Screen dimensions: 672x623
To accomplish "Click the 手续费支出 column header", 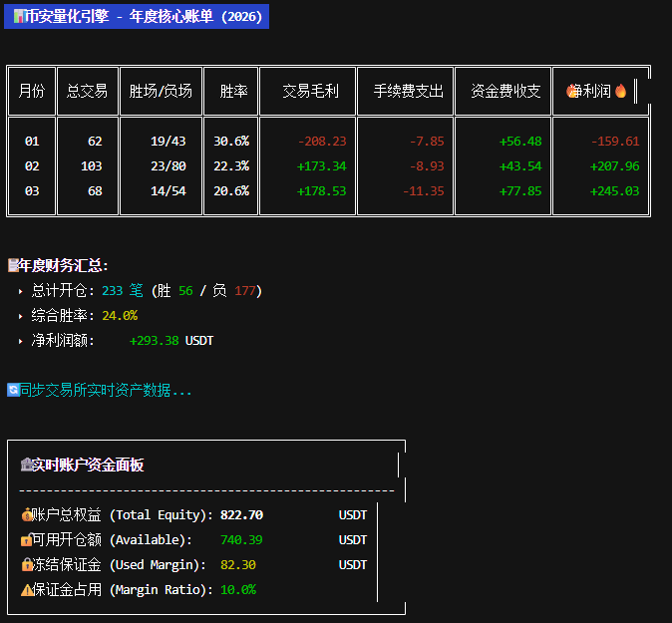I will (x=409, y=91).
